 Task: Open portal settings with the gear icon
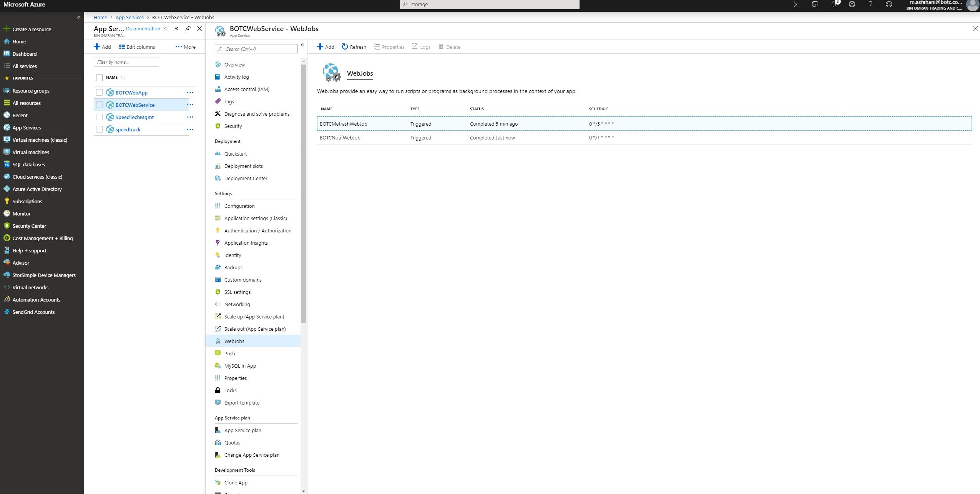click(x=852, y=5)
